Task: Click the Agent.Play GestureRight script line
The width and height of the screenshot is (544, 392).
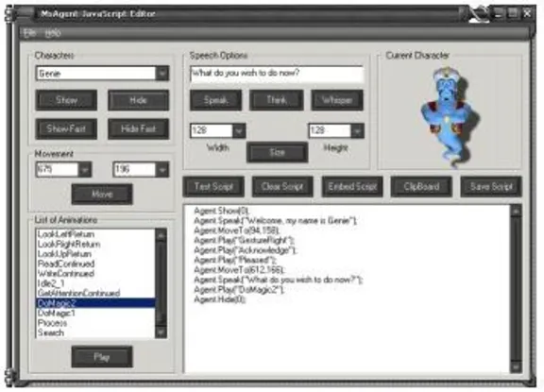Action: click(244, 240)
